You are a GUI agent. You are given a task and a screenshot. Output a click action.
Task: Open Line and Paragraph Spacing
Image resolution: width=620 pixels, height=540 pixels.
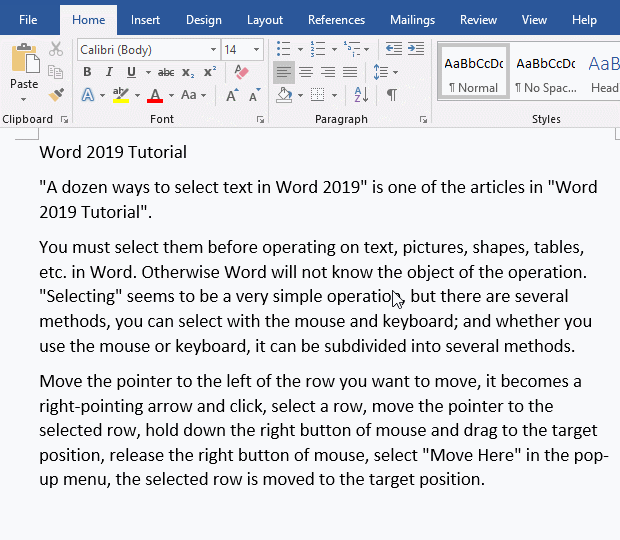coord(381,72)
